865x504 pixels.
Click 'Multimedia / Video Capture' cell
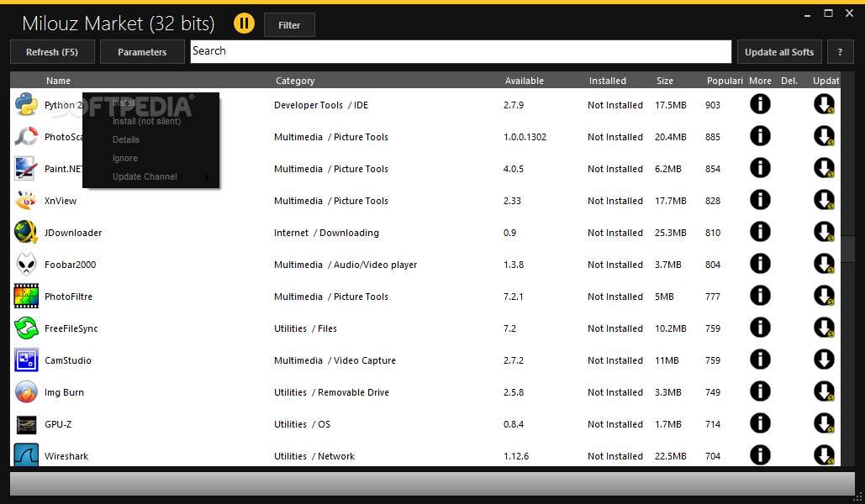pyautogui.click(x=335, y=360)
